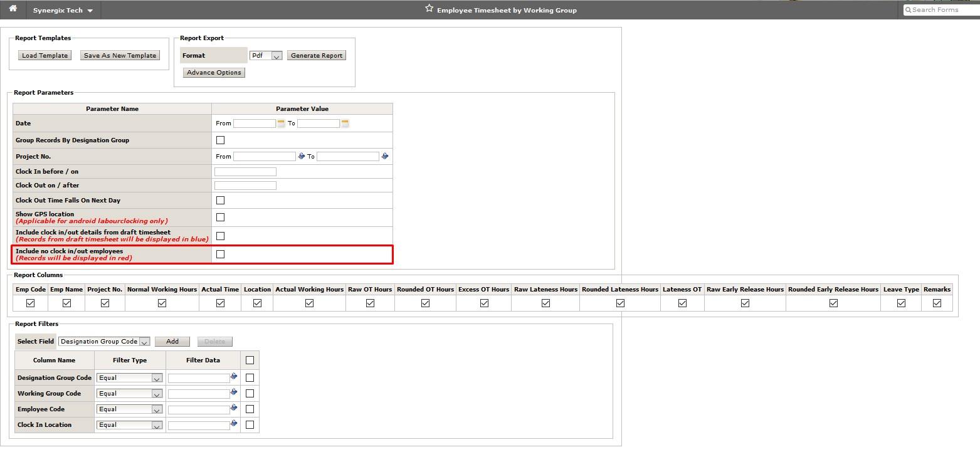Viewport: 980px width, 452px height.
Task: Open the Project No. From lookup icon
Action: coord(302,155)
